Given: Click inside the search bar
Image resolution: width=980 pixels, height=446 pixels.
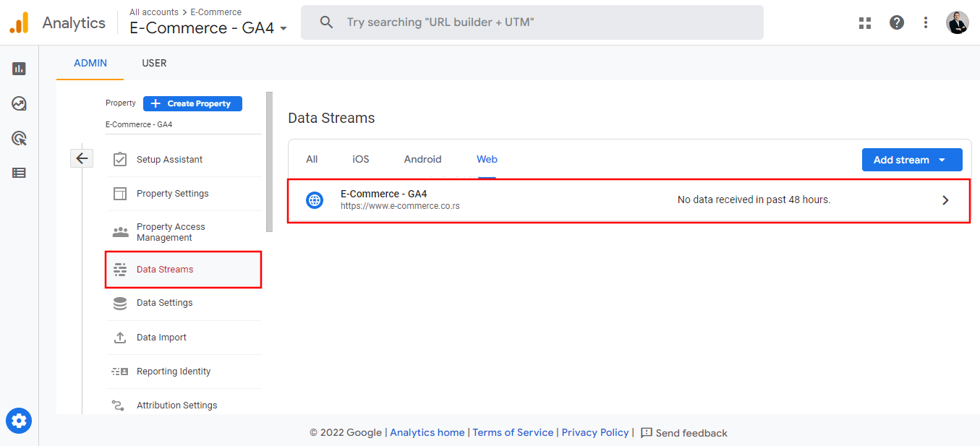Looking at the screenshot, I should tap(532, 22).
